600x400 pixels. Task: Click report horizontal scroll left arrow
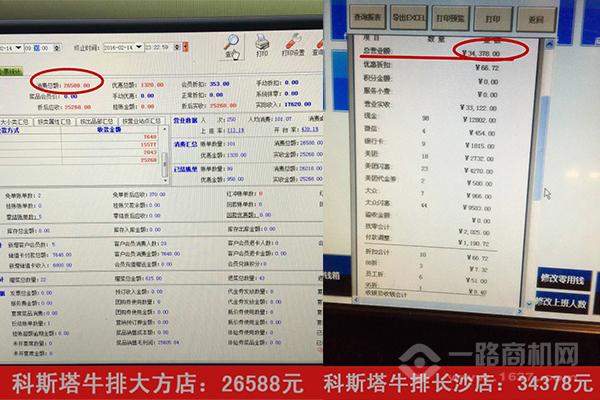click(x=357, y=301)
